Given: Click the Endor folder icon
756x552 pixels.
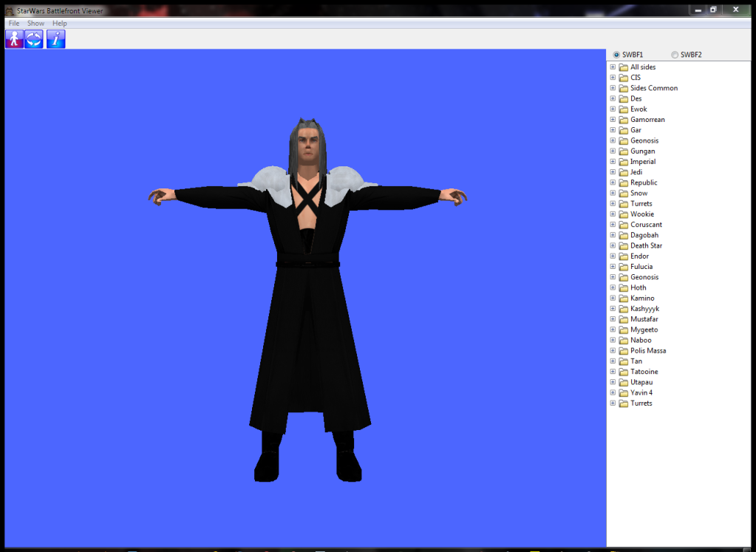Looking at the screenshot, I should [x=624, y=256].
